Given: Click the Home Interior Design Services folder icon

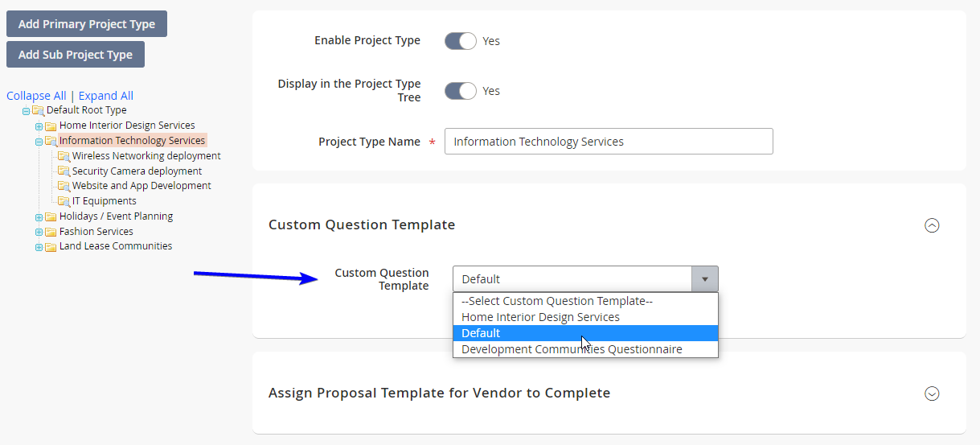Looking at the screenshot, I should tap(51, 126).
